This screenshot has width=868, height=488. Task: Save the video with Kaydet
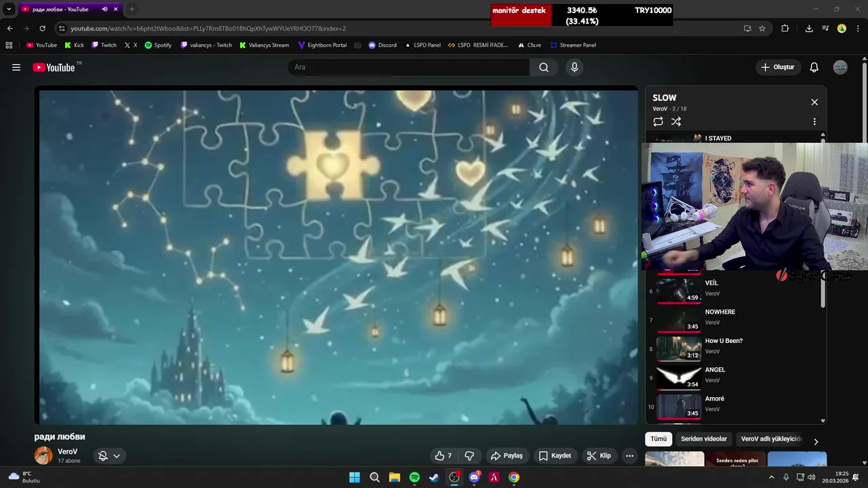(555, 455)
